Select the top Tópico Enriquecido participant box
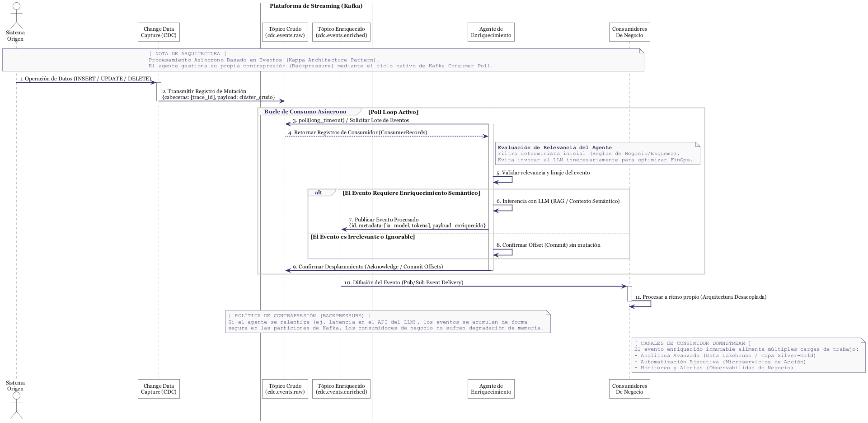This screenshot has width=868, height=423. [x=341, y=32]
